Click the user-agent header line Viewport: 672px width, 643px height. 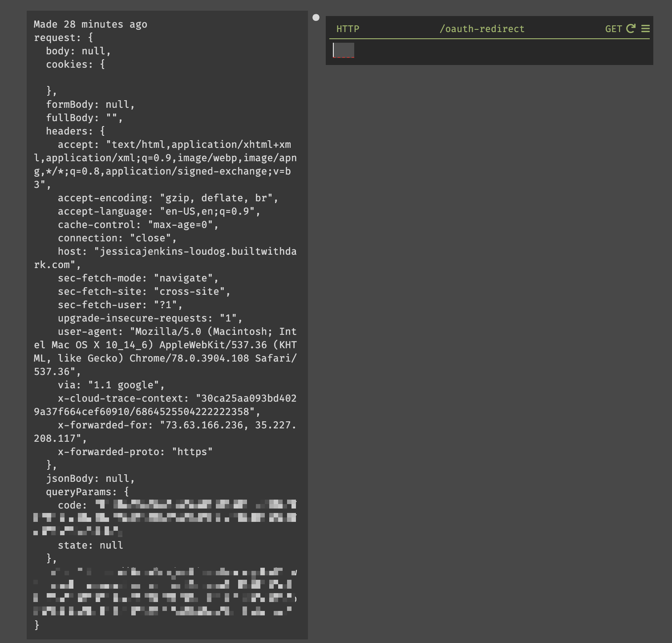click(x=165, y=352)
